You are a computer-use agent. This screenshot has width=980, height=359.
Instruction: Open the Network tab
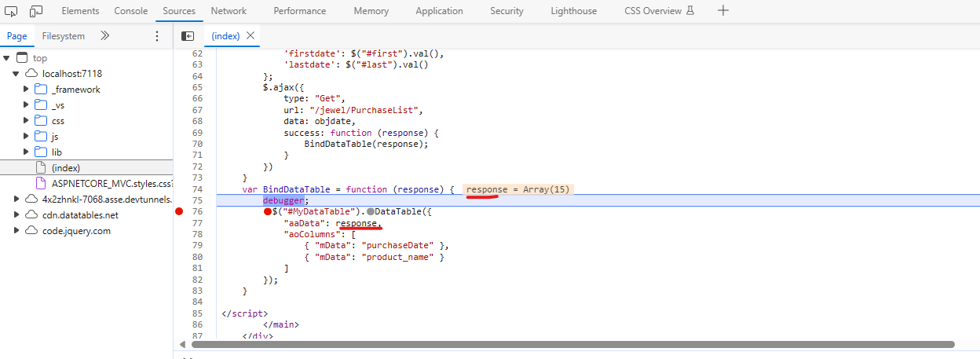pyautogui.click(x=229, y=11)
